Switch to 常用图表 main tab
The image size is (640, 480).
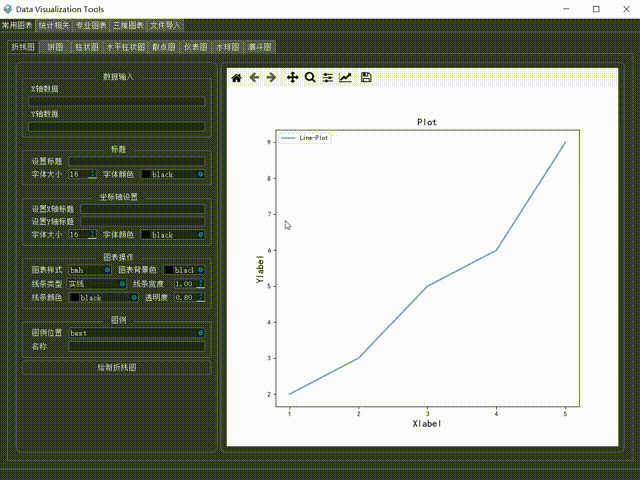[x=17, y=25]
